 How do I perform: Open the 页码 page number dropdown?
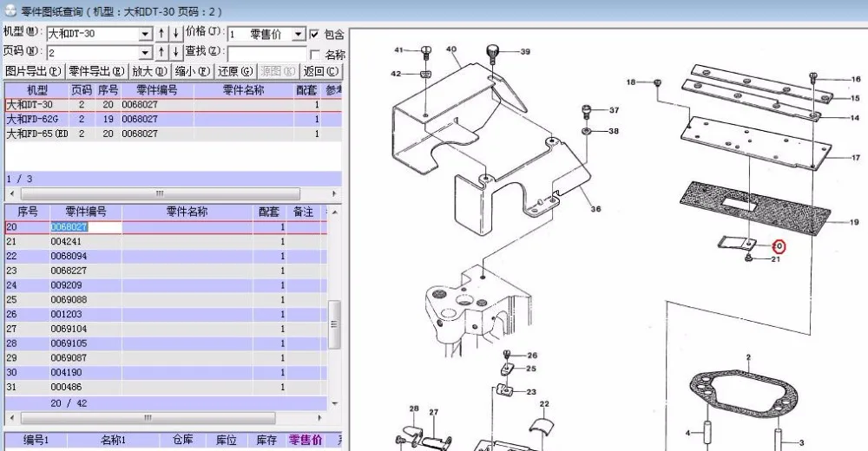pos(145,53)
